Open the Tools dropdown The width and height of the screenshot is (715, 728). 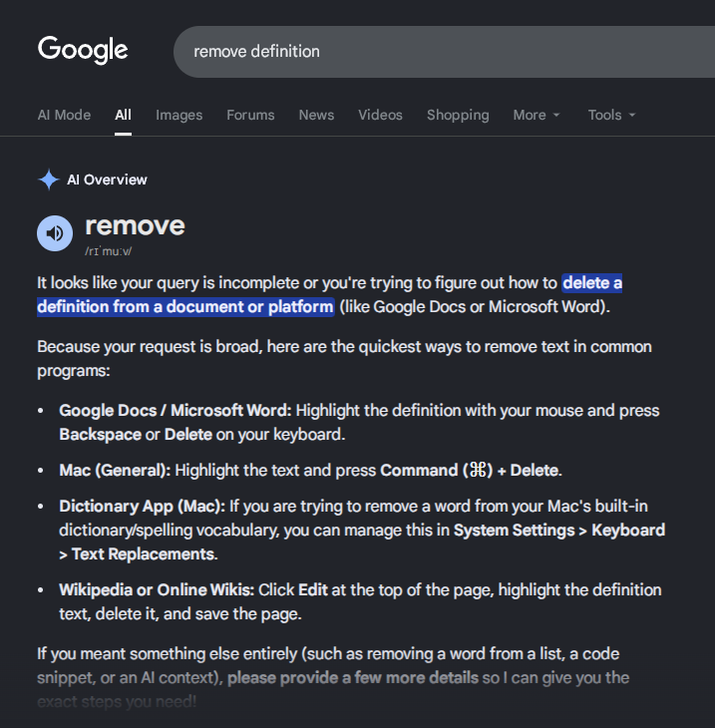(x=611, y=115)
